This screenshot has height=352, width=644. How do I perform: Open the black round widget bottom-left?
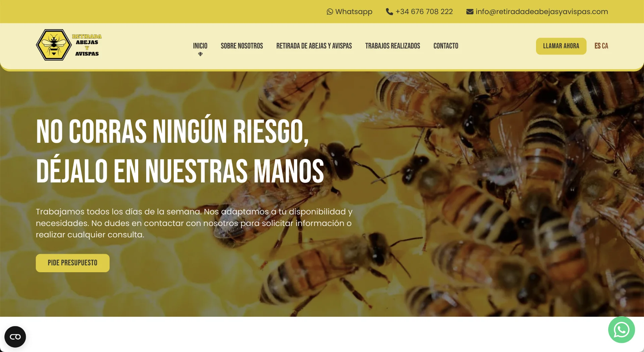click(15, 337)
